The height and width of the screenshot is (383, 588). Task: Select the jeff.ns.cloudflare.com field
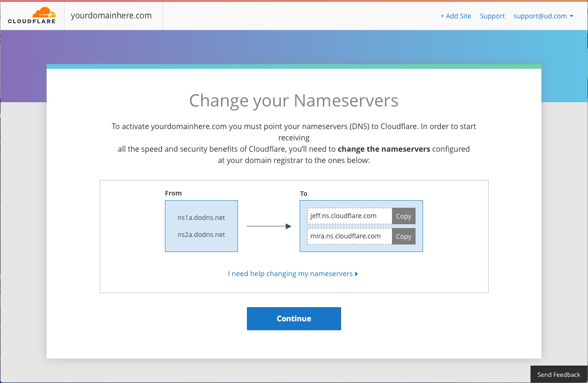click(350, 216)
